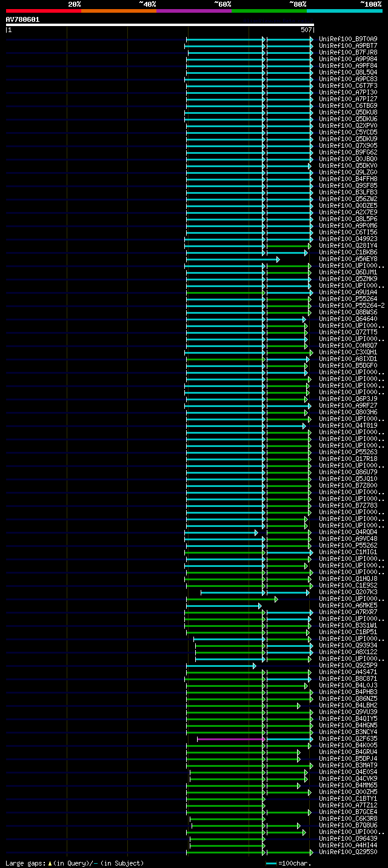This screenshot has width=388, height=868.
Task: Select hit label UniRef100_Q8L5Q4
Action: [348, 73]
